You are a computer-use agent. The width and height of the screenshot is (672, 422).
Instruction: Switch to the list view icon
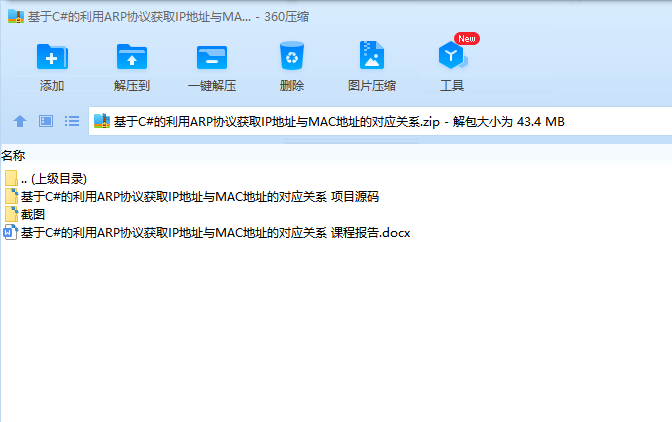(x=72, y=121)
